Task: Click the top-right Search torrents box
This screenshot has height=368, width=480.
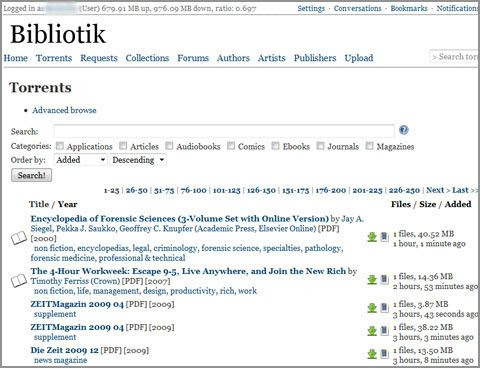Action: (x=454, y=57)
